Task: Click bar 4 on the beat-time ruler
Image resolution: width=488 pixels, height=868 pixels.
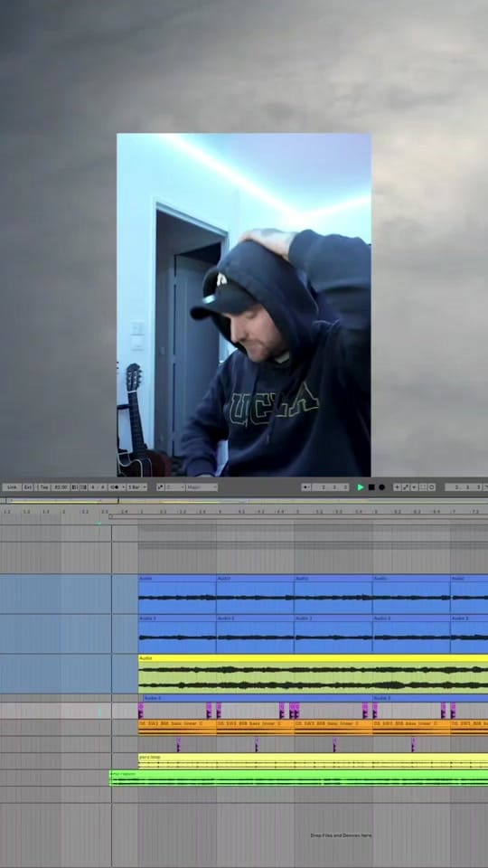Action: [220, 512]
